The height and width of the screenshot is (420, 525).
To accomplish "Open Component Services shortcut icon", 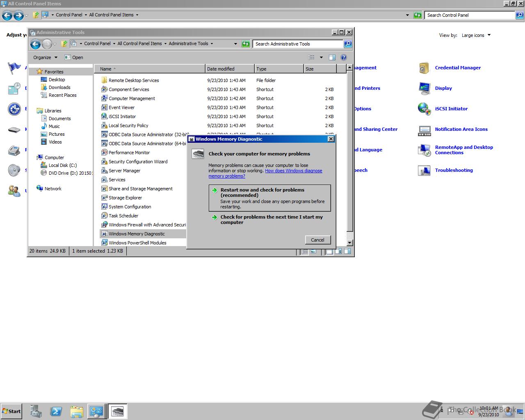I will tap(104, 89).
